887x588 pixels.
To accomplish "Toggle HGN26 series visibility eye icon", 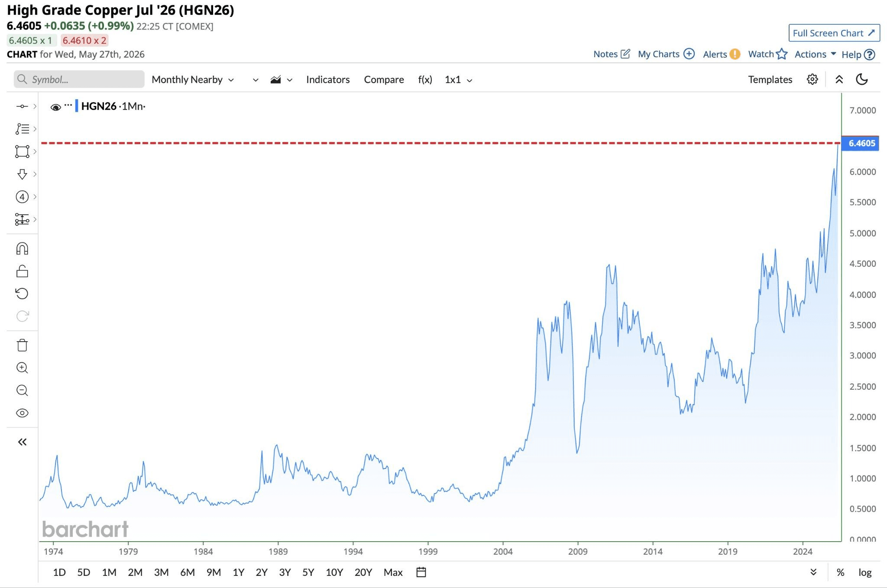I will [x=55, y=107].
